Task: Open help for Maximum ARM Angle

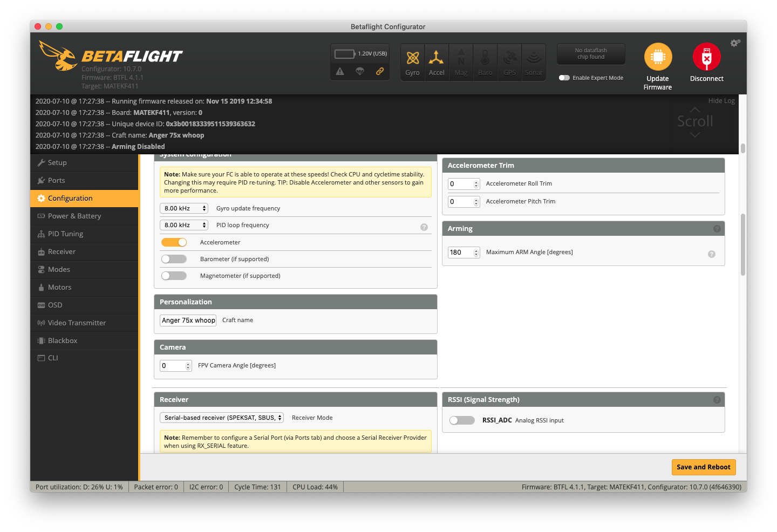Action: [712, 254]
